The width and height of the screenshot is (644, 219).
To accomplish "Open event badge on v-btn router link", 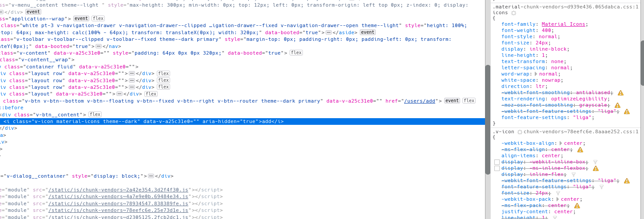I will click(452, 101).
